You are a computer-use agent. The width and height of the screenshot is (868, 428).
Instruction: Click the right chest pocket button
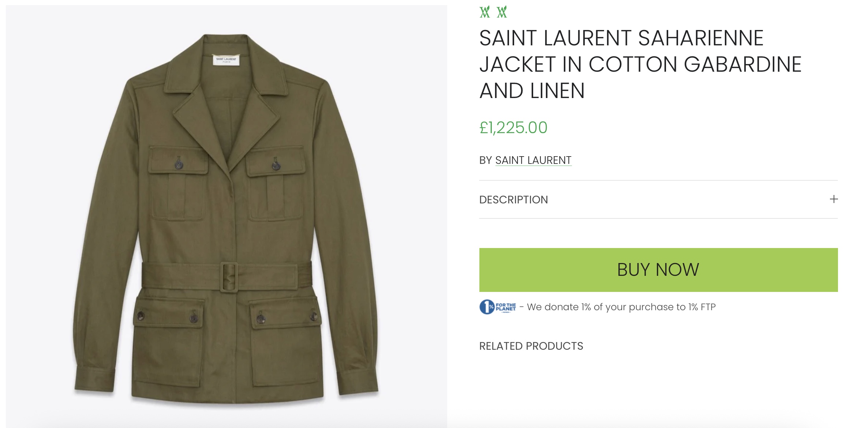pyautogui.click(x=276, y=165)
